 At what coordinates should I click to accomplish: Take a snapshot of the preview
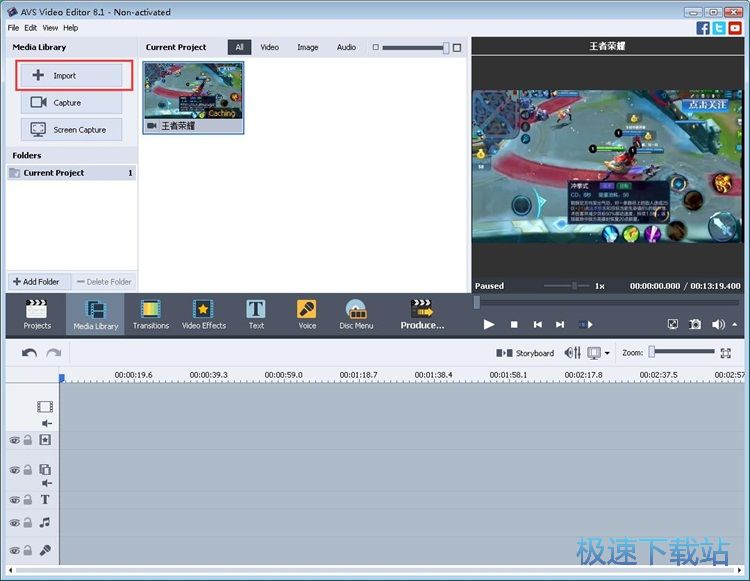click(x=695, y=324)
